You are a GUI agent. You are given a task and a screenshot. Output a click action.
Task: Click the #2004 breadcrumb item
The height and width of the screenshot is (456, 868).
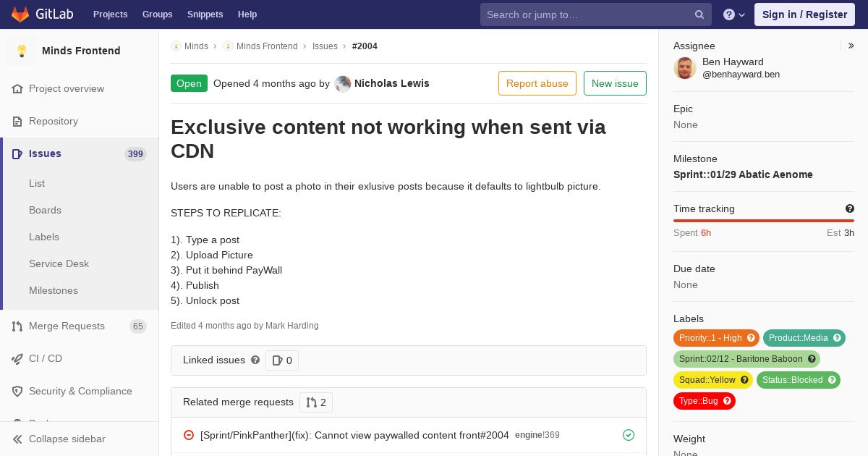click(x=365, y=46)
